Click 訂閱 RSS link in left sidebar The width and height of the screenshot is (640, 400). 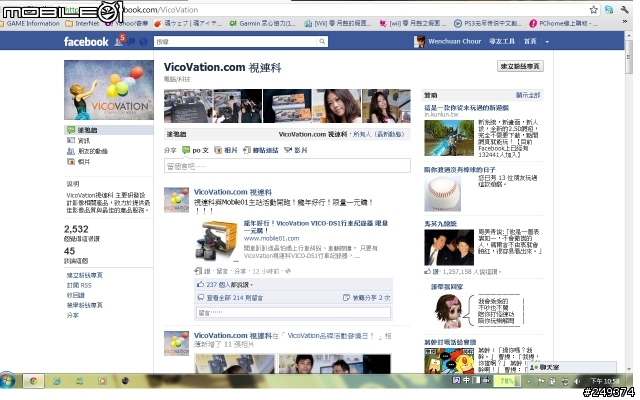tap(79, 285)
